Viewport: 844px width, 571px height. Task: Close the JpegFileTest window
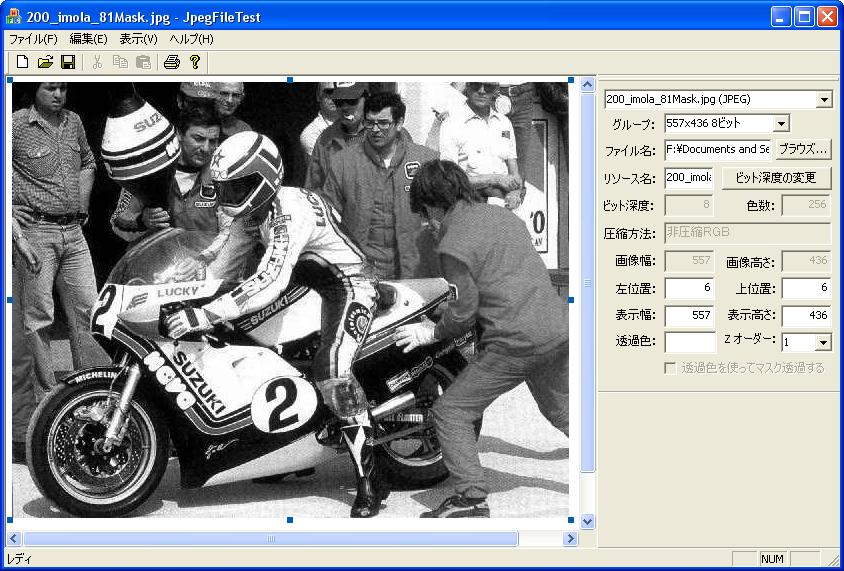827,17
